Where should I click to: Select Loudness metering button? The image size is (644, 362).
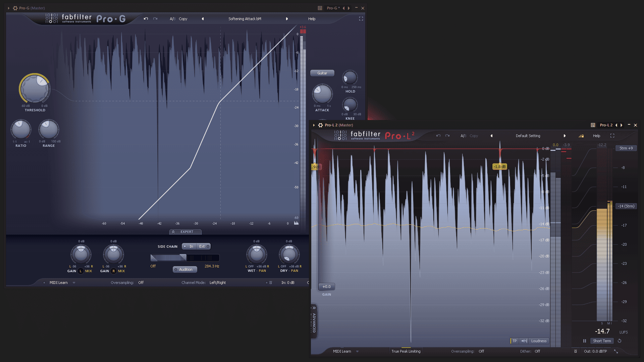coord(539,341)
